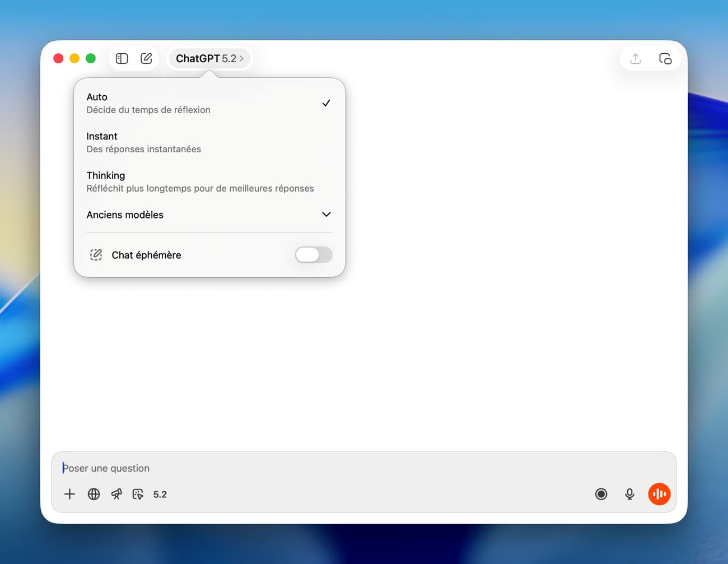Activate microphone dictation

pos(629,494)
